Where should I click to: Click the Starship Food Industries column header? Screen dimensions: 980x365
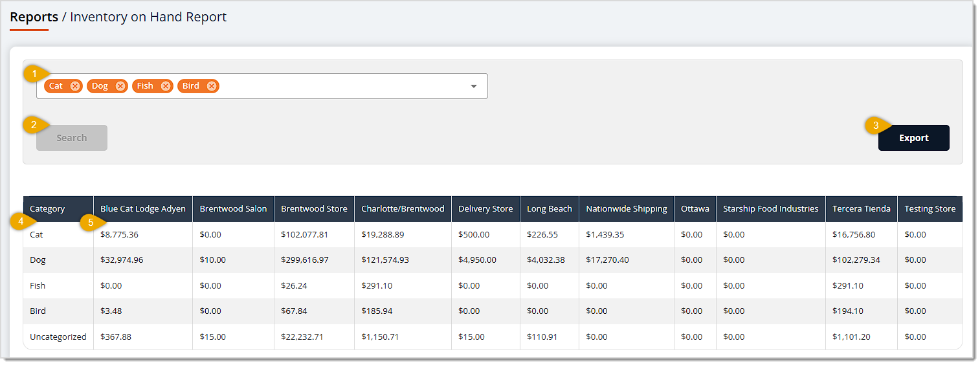[771, 209]
